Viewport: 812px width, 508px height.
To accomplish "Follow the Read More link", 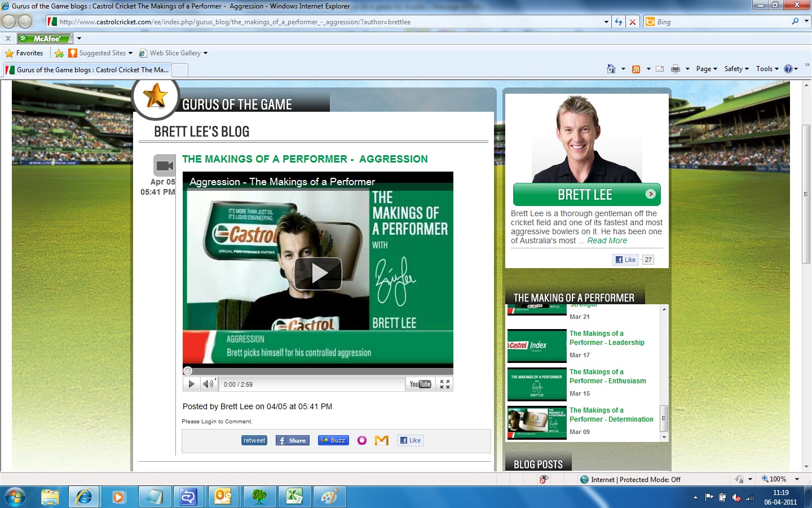I will click(607, 240).
